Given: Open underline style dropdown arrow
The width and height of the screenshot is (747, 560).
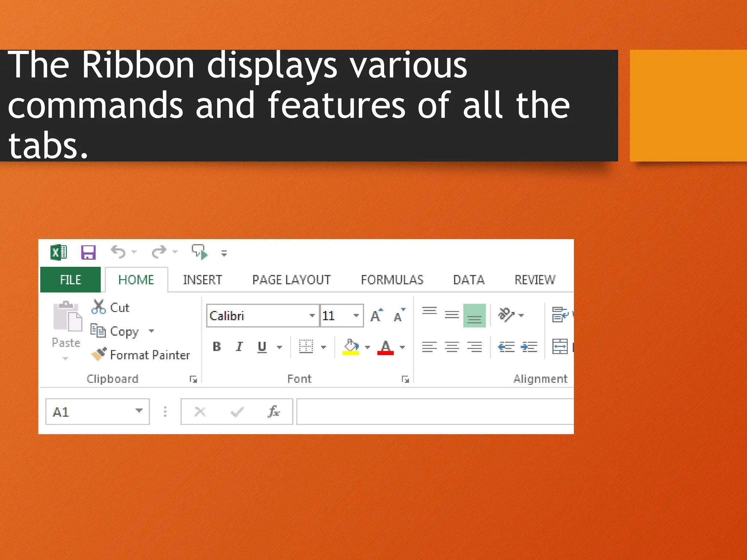Looking at the screenshot, I should coord(279,347).
